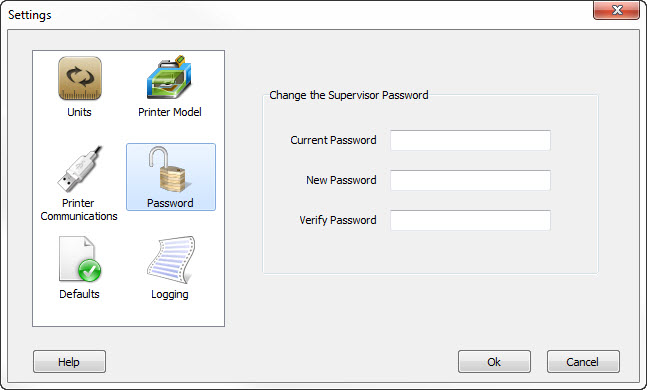Screen dimensions: 647x390
Task: Select the padlock Password icon
Action: point(170,170)
